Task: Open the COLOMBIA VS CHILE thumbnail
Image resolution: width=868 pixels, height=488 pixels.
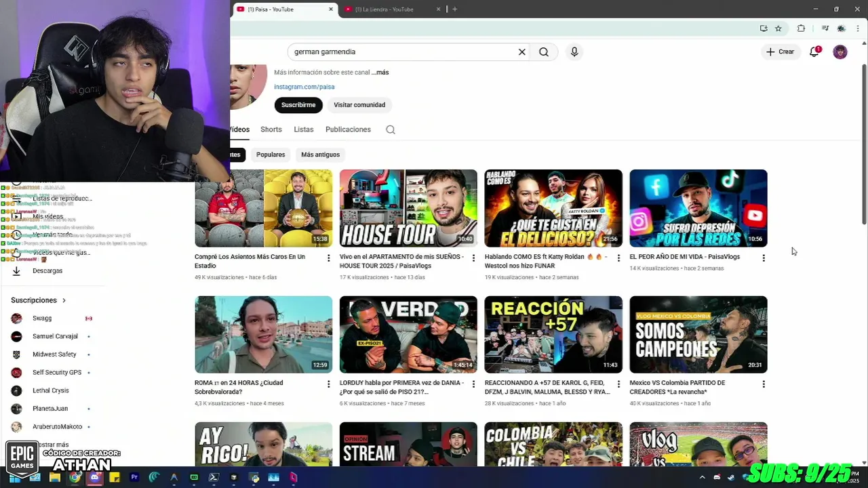Action: (x=553, y=444)
